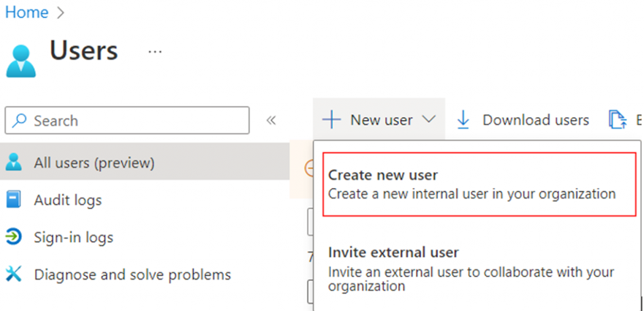The width and height of the screenshot is (644, 311).
Task: Select the All users person icon
Action: click(x=14, y=162)
